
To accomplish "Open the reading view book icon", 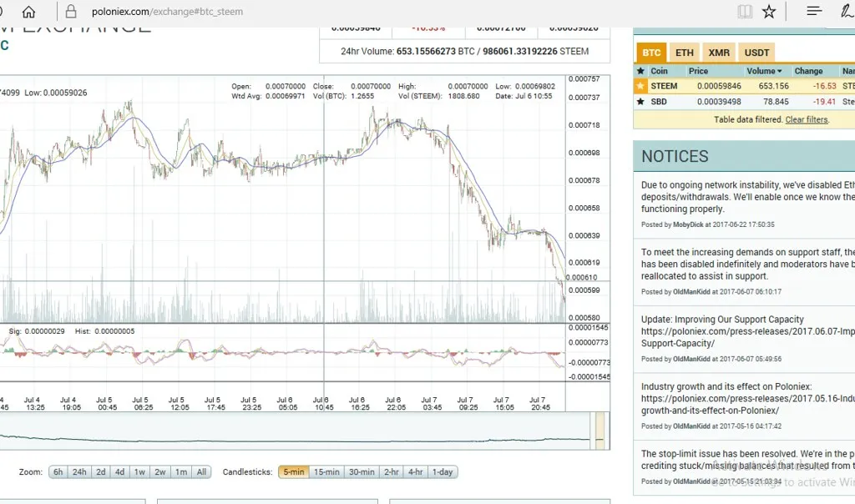I will [745, 12].
